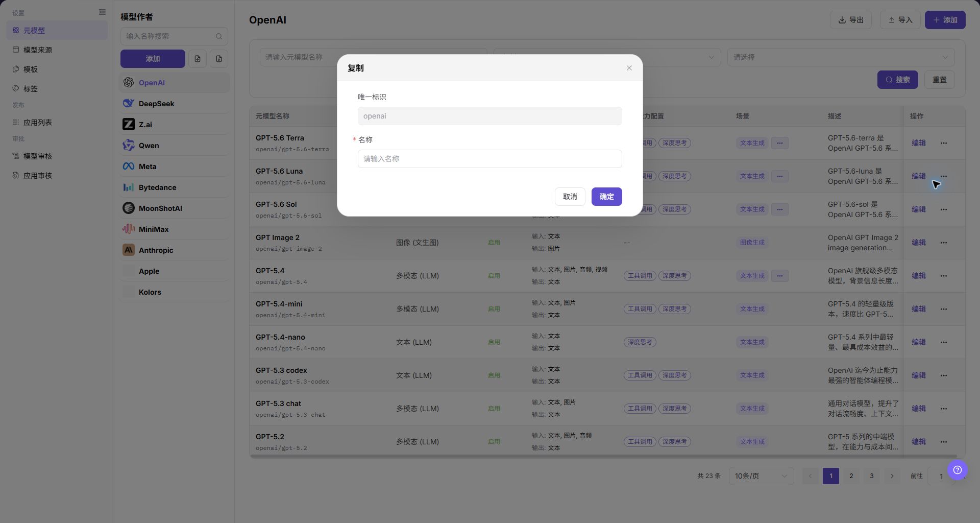The image size is (980, 523).
Task: Click 编辑 for GPT-5.6 Terra
Action: pos(918,143)
